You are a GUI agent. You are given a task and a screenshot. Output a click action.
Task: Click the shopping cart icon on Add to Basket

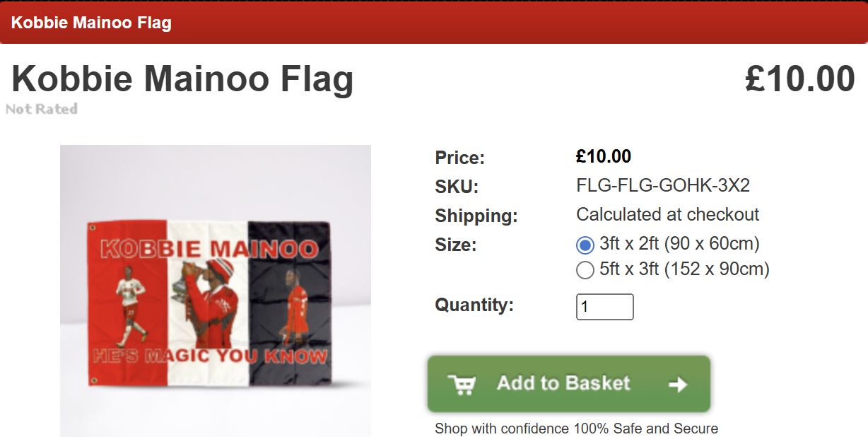click(462, 384)
